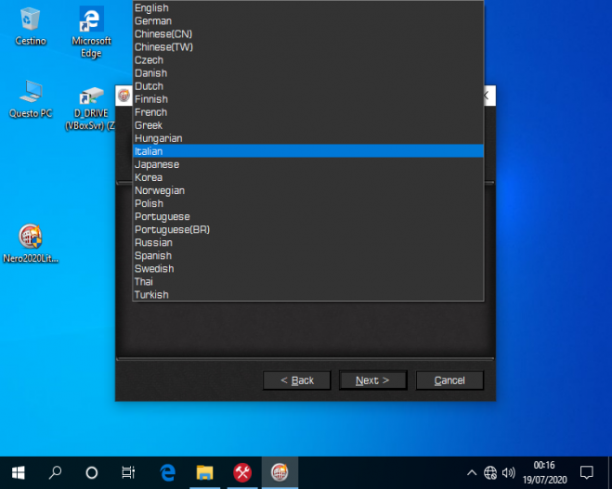Select Korea language option

(308, 178)
